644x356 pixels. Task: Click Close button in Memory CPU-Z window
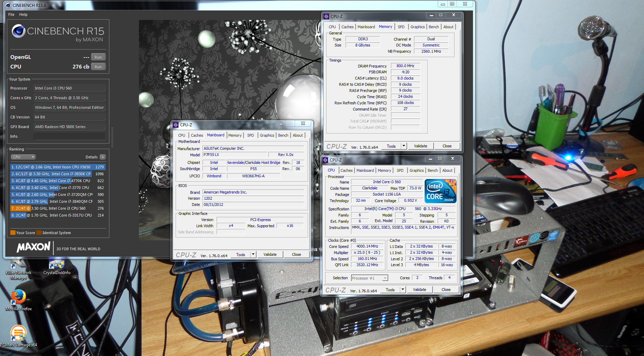click(447, 146)
